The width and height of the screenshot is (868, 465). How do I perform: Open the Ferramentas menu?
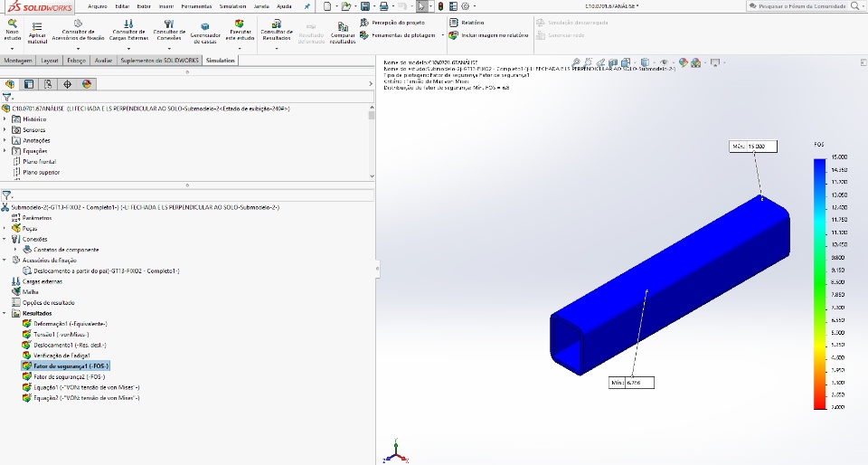coord(196,6)
